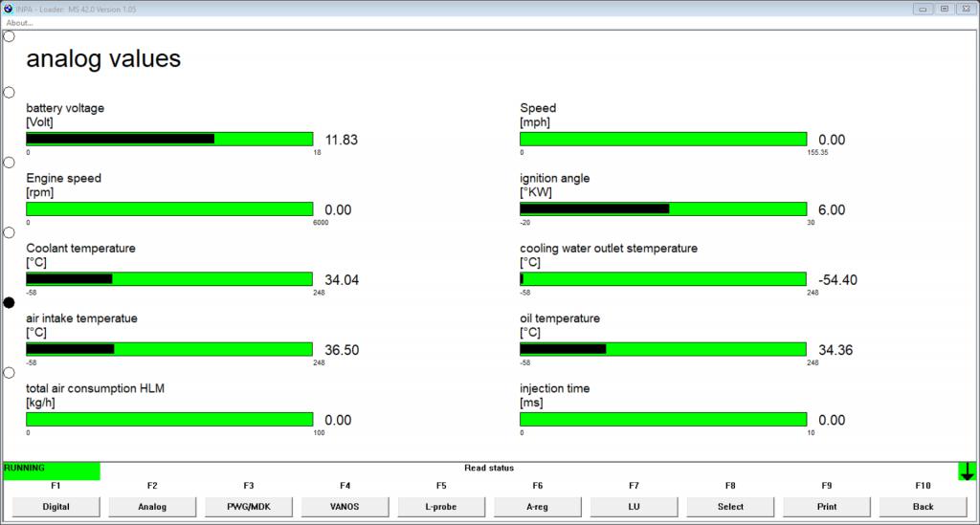Open the VANOS status screen
The height and width of the screenshot is (525, 980).
tap(345, 507)
